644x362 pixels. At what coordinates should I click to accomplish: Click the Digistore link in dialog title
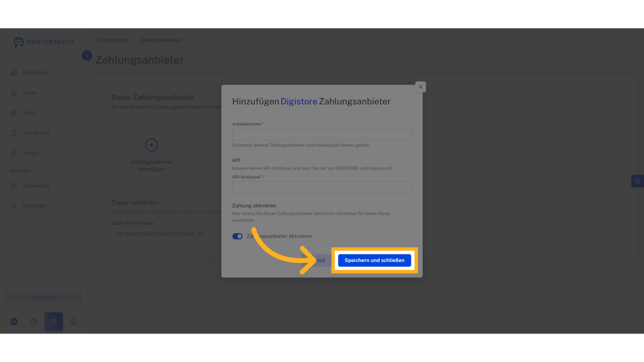point(299,102)
